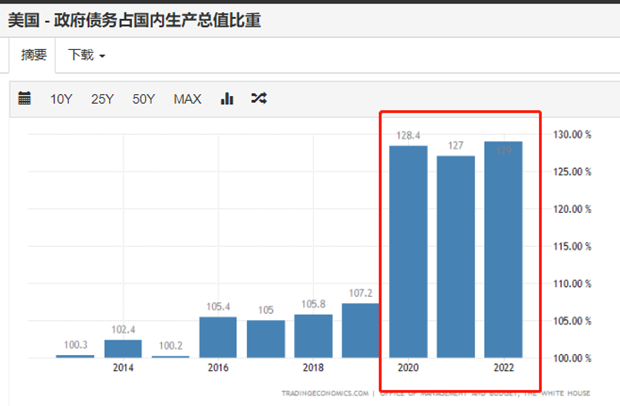Image resolution: width=620 pixels, height=406 pixels.
Task: Select the 25Y time range
Action: pyautogui.click(x=102, y=99)
